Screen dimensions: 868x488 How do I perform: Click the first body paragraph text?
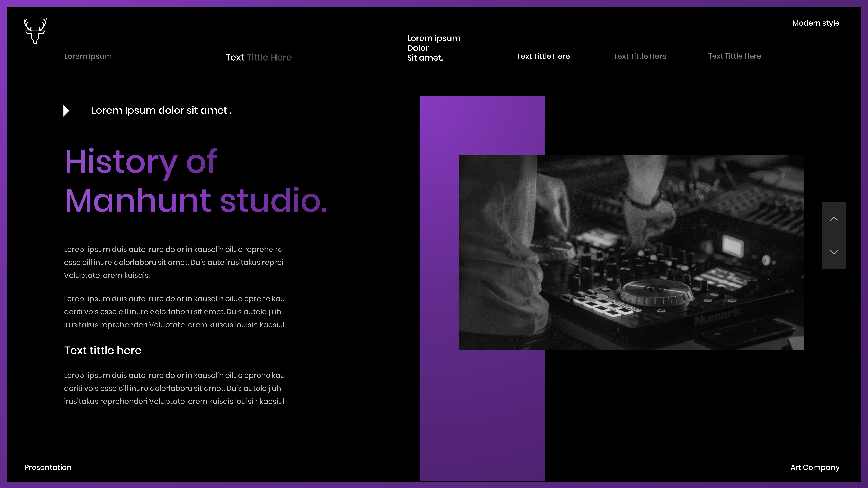click(x=174, y=262)
